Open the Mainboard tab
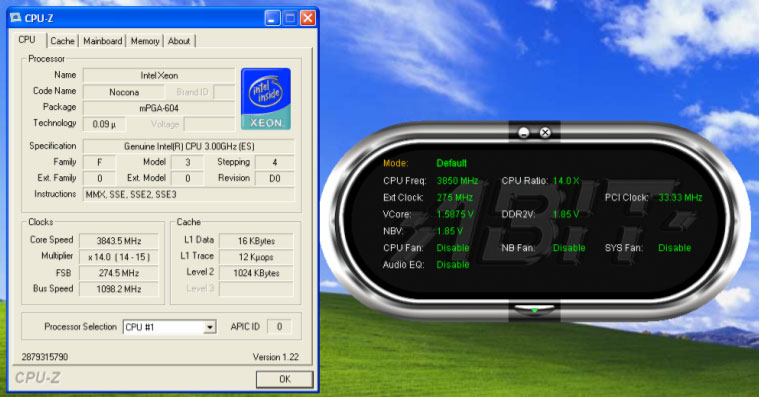This screenshot has width=759, height=397. pos(103,41)
